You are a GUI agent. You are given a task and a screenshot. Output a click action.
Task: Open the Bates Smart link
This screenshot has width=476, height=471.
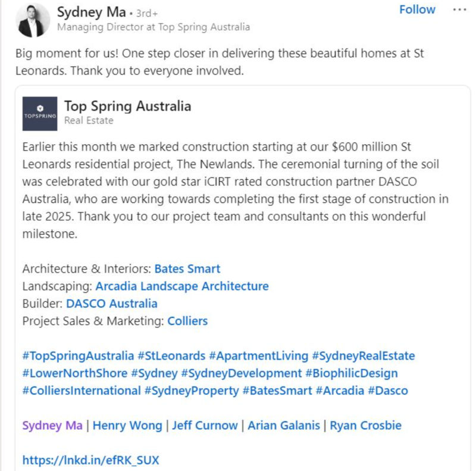[187, 269]
